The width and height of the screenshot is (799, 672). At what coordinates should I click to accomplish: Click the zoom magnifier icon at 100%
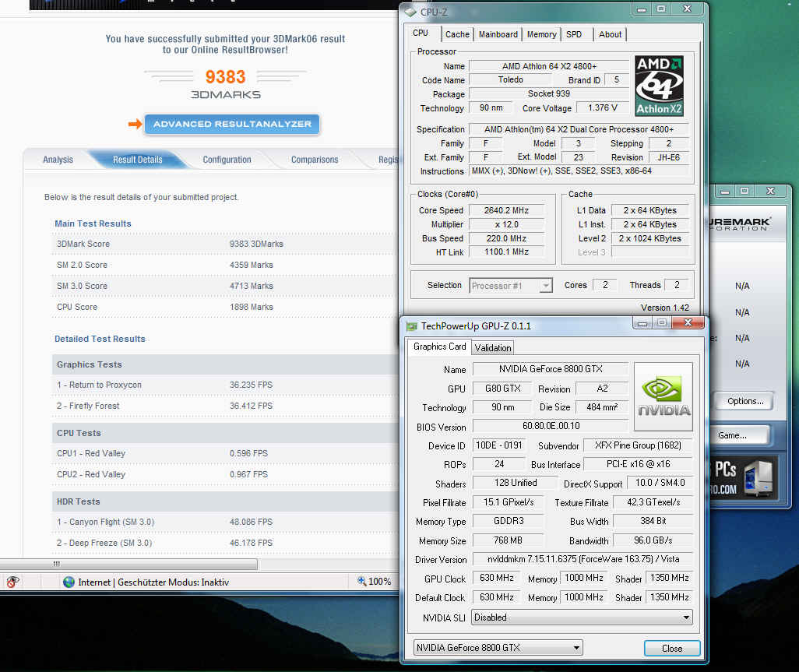click(362, 582)
